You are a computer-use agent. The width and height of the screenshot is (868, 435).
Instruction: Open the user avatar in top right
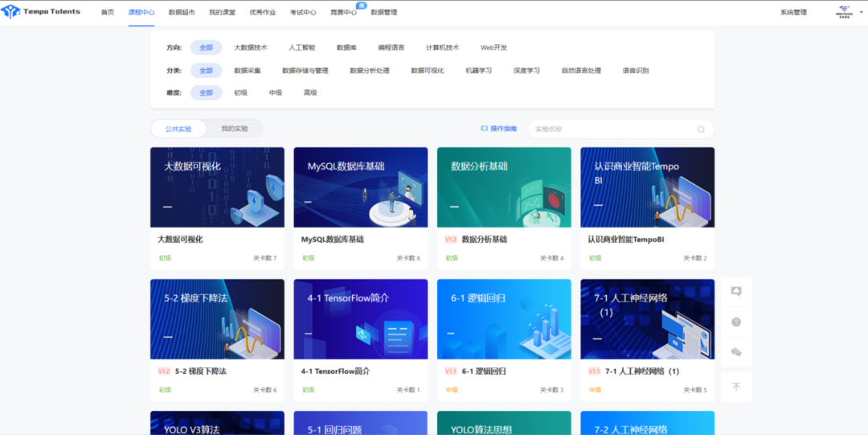pyautogui.click(x=844, y=12)
